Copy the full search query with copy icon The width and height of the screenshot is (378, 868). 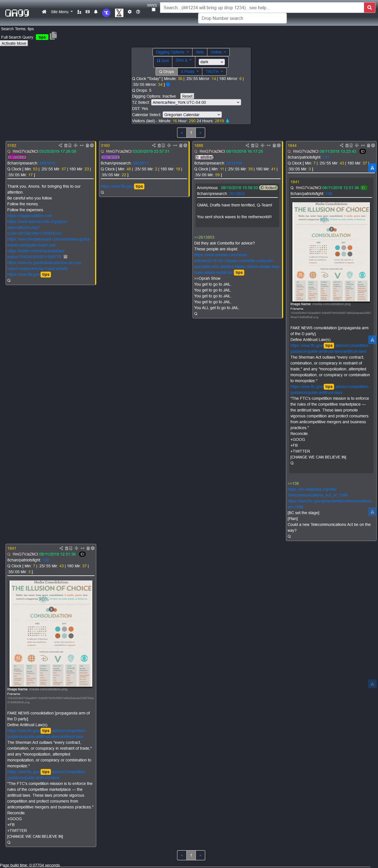[x=53, y=36]
